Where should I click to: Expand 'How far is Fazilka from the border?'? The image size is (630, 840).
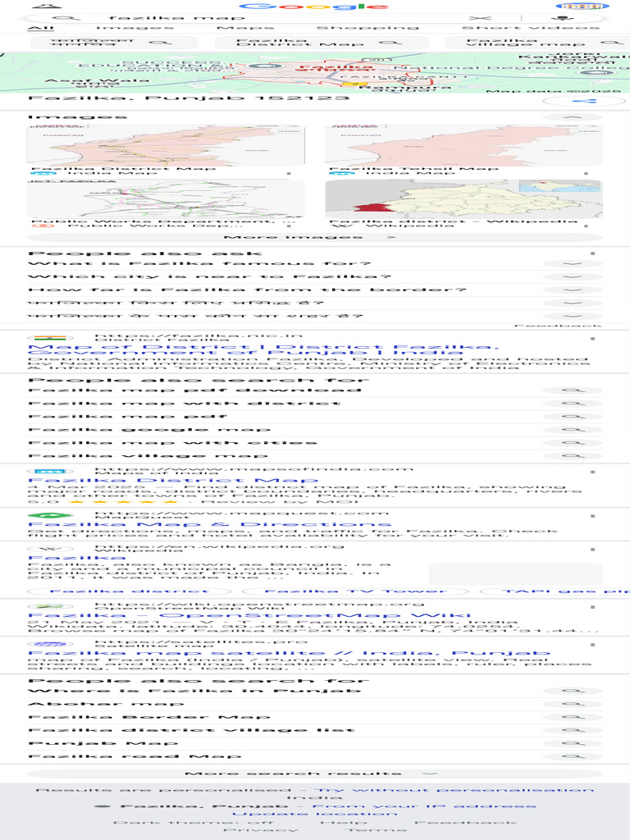pos(314,290)
